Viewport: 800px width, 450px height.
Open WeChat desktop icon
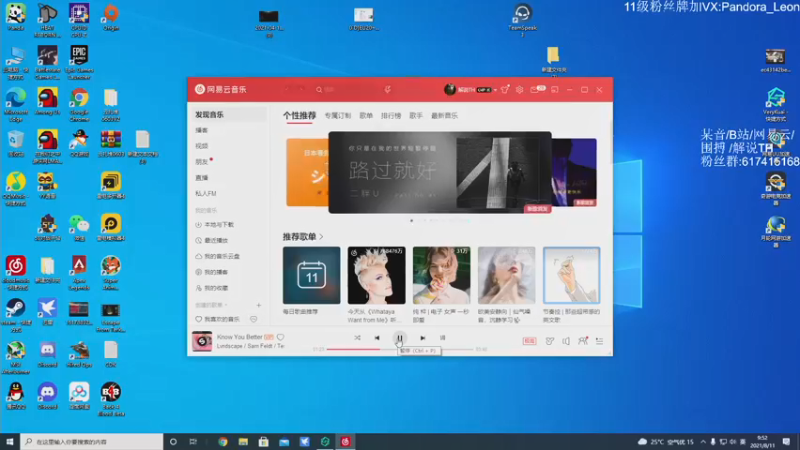coord(79,227)
